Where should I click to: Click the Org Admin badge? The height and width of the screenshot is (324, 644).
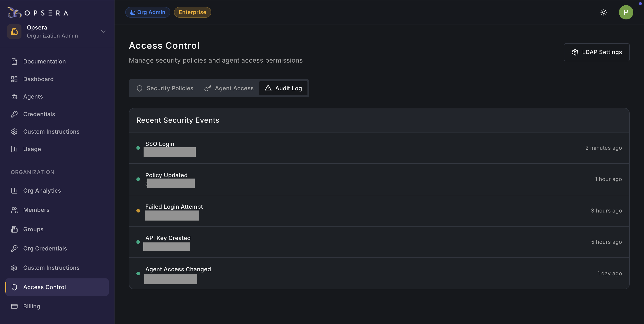[148, 12]
